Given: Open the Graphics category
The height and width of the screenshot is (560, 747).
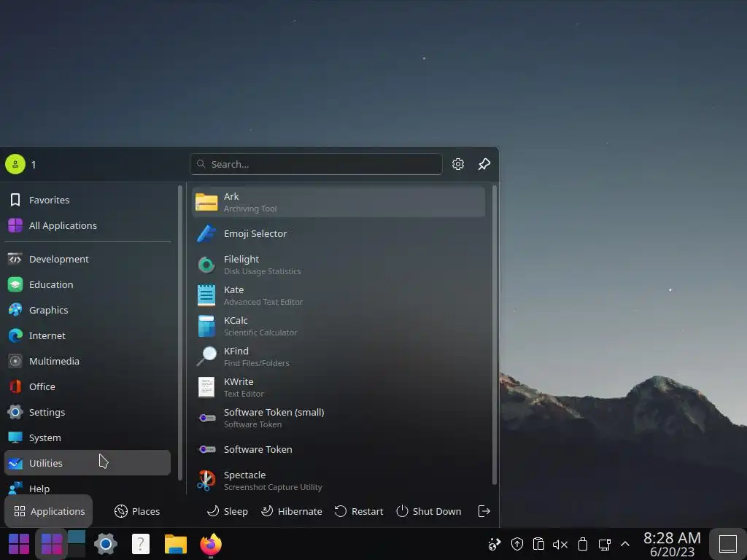Looking at the screenshot, I should click(x=88, y=310).
